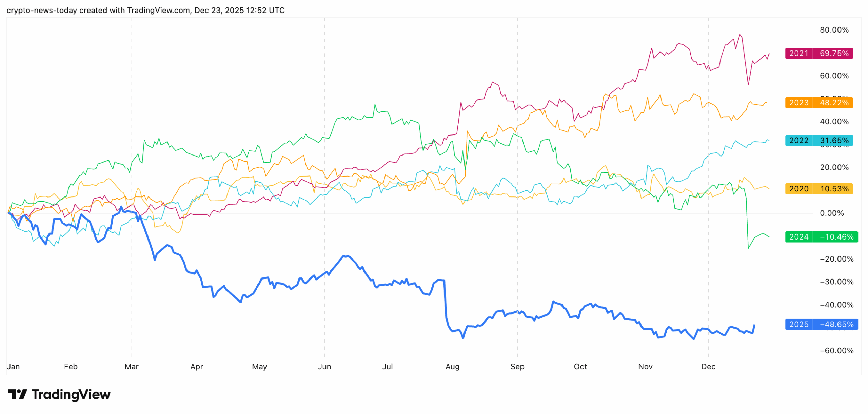The height and width of the screenshot is (414, 868).
Task: Click the -48.65% value tag
Action: click(x=836, y=324)
